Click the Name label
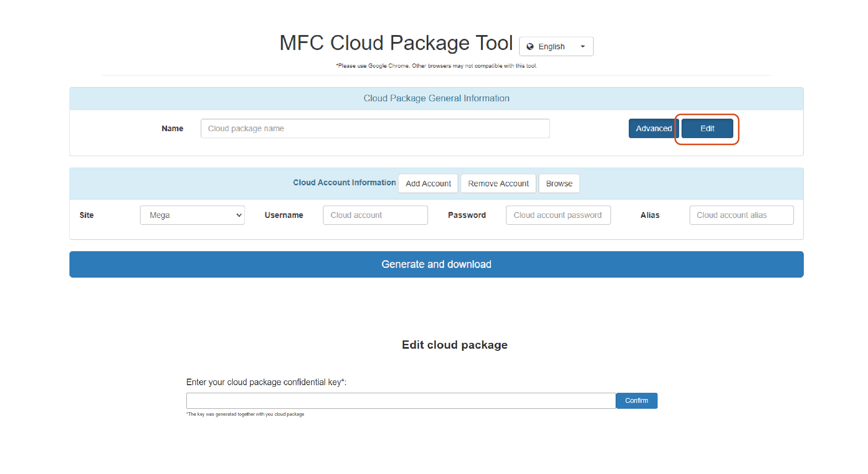The height and width of the screenshot is (474, 868). coord(172,128)
